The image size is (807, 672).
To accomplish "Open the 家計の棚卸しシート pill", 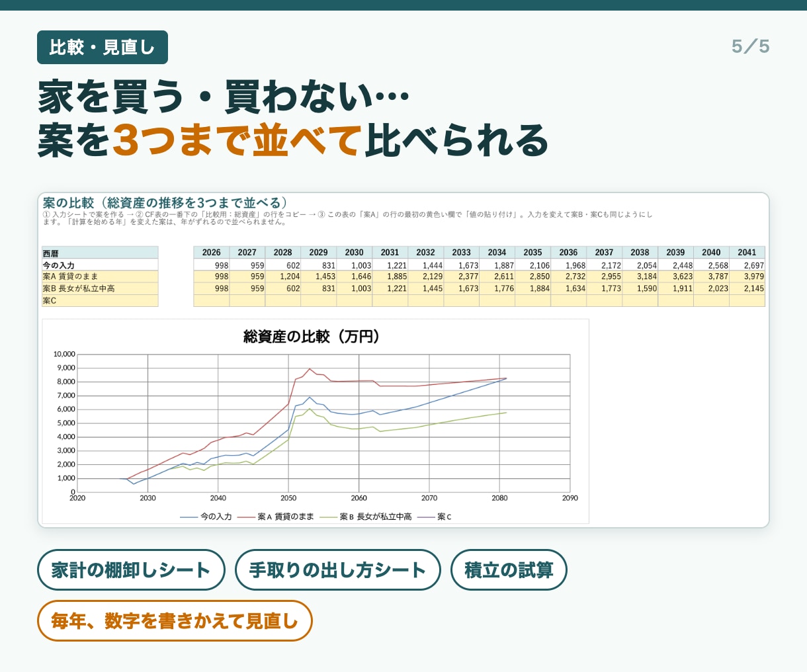I will coord(132,569).
